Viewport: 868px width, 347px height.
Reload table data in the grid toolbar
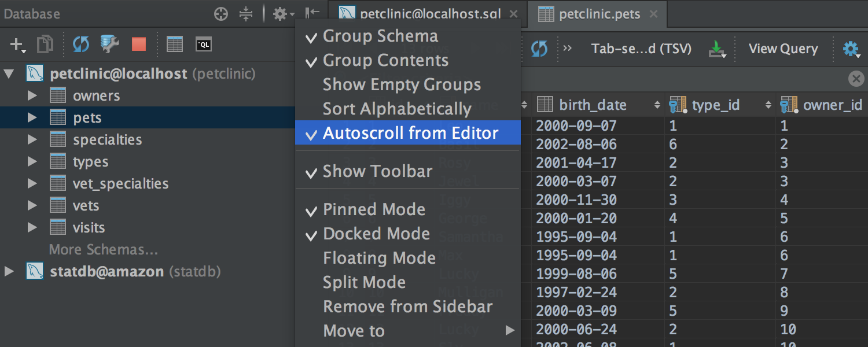(x=539, y=49)
